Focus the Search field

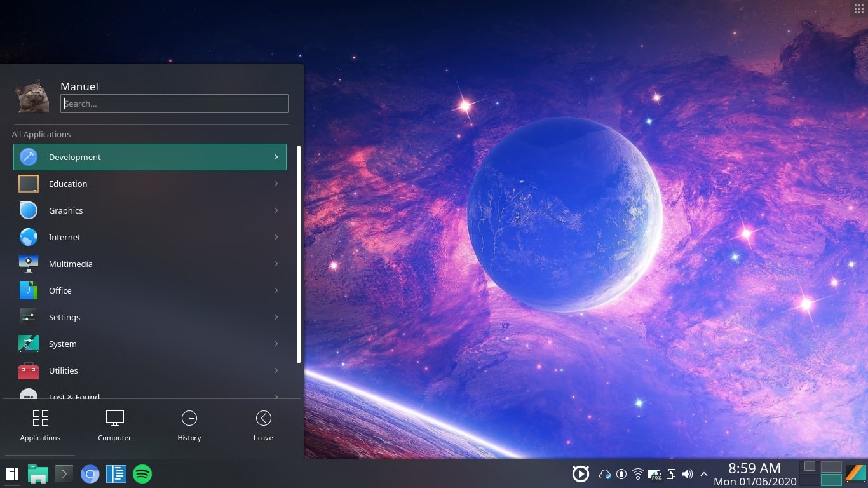175,104
